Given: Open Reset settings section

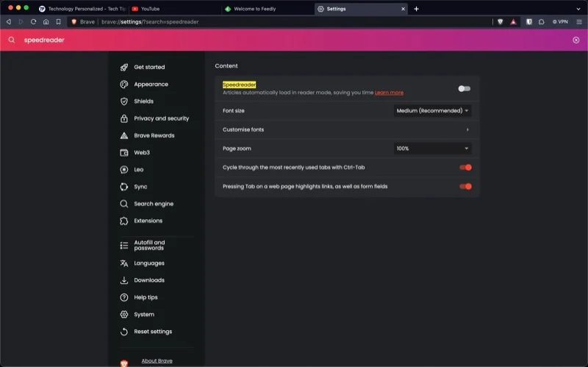Looking at the screenshot, I should pos(153,332).
